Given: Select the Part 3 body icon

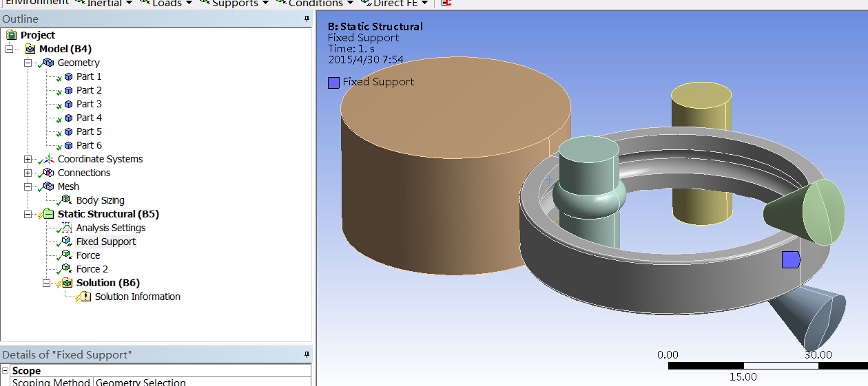Looking at the screenshot, I should tap(68, 104).
